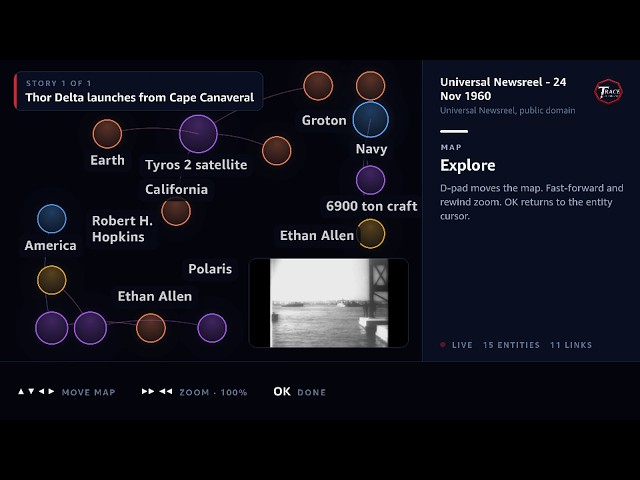
Task: Click the 'STORY 1 OF 1' caption
Action: point(59,83)
